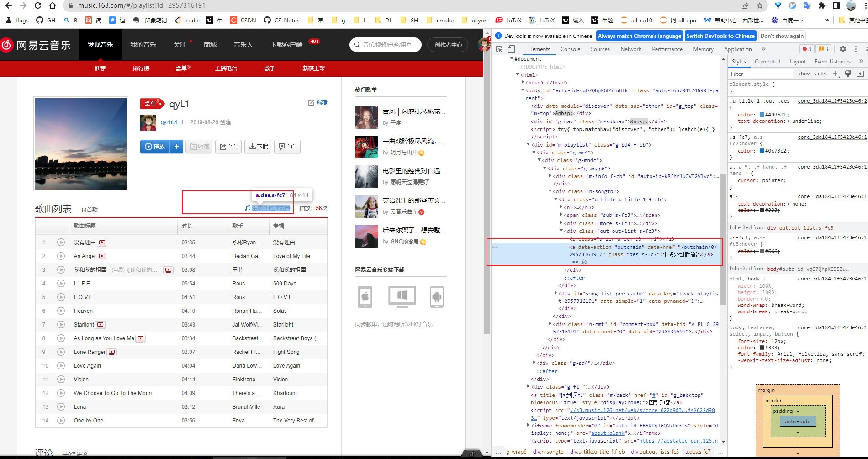Open the CSDN bookmark
This screenshot has height=459, width=868.
[243, 20]
